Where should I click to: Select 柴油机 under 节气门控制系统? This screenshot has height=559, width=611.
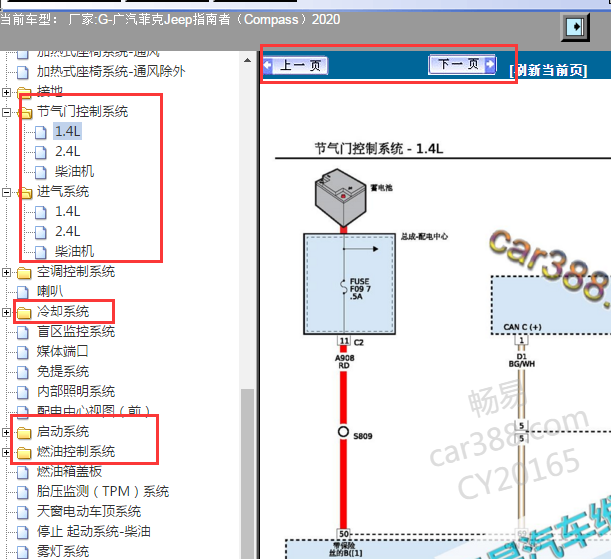tap(74, 171)
